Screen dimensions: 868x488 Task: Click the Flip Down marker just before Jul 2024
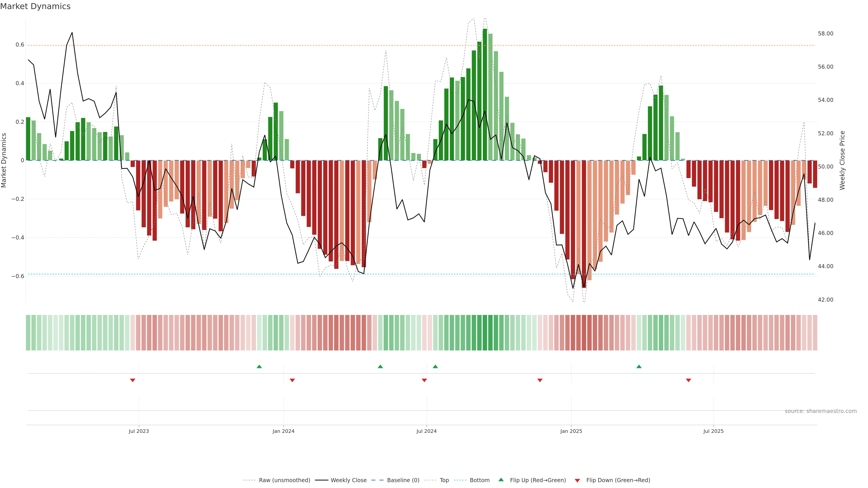(x=424, y=380)
